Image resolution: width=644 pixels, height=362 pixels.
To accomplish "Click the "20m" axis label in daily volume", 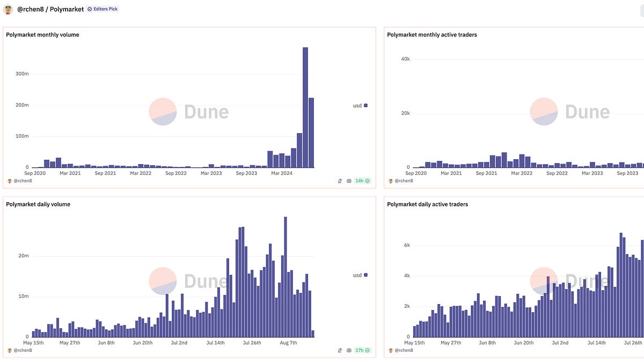I will (x=24, y=256).
